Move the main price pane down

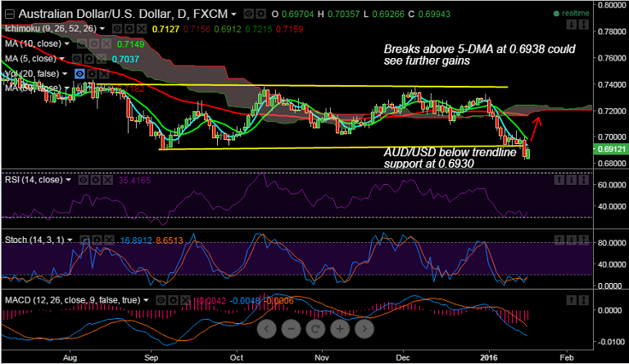pos(571,25)
